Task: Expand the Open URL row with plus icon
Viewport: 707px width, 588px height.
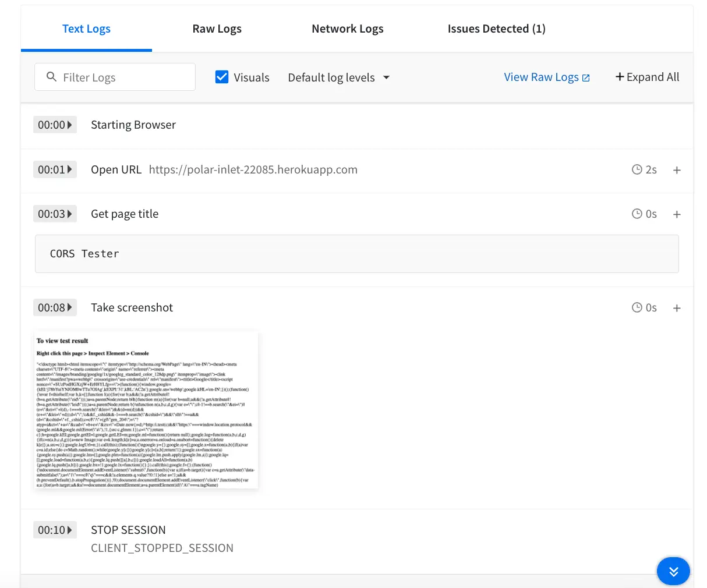Action: [677, 170]
